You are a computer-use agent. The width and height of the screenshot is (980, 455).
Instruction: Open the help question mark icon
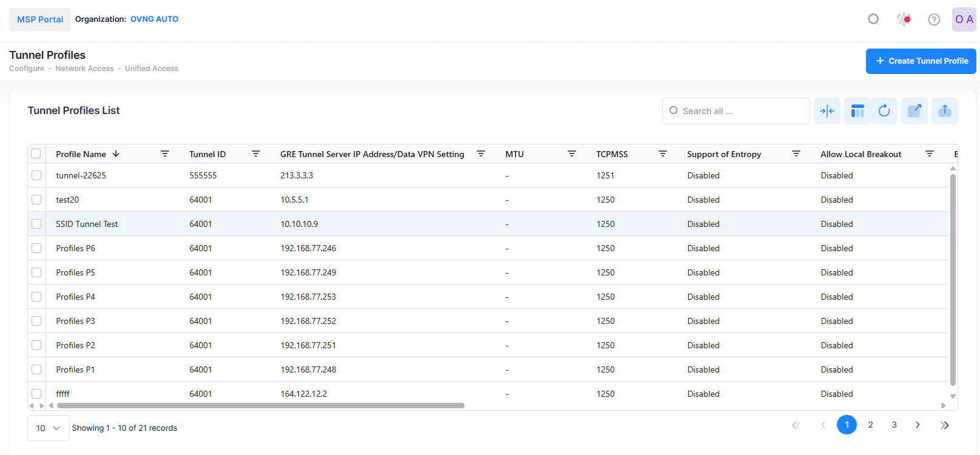(x=934, y=19)
